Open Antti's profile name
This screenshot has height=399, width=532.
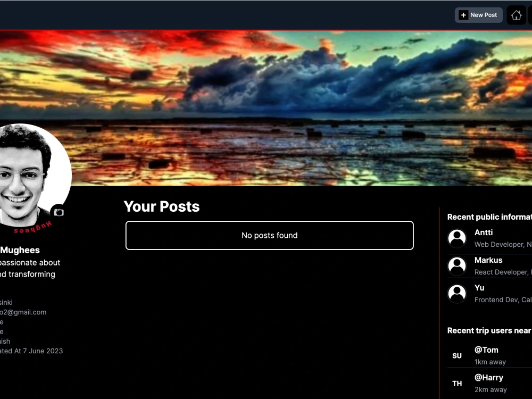point(484,232)
